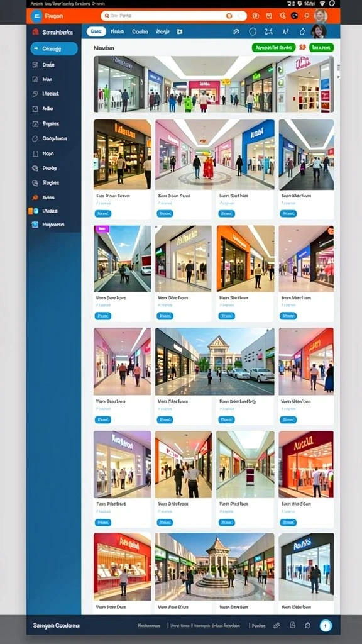Click the round blue logo in the orange header
The width and height of the screenshot is (362, 644).
[36, 16]
